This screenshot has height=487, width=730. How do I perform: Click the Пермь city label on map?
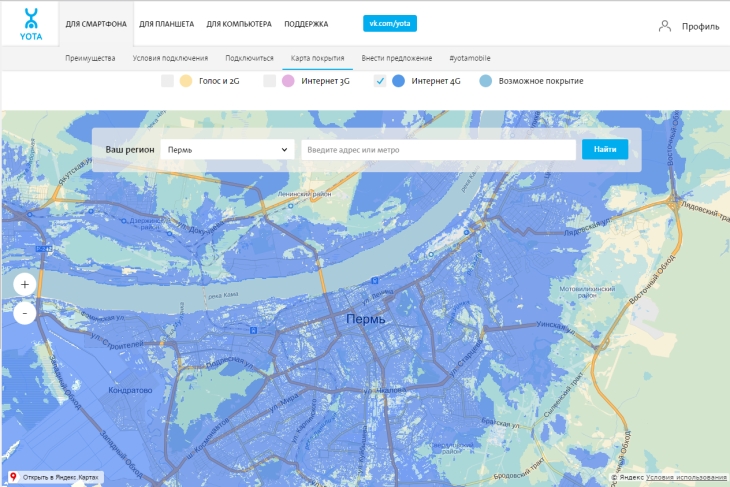coord(365,319)
